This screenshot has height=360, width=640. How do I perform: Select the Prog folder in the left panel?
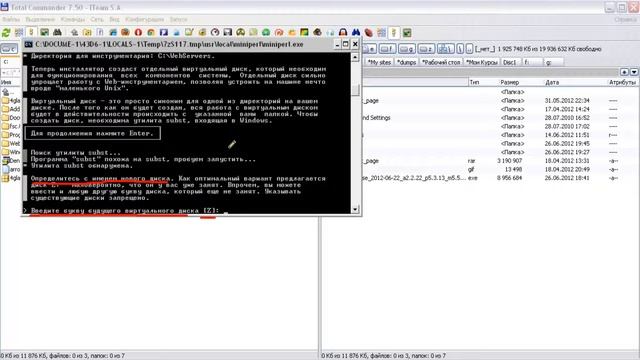point(11,135)
